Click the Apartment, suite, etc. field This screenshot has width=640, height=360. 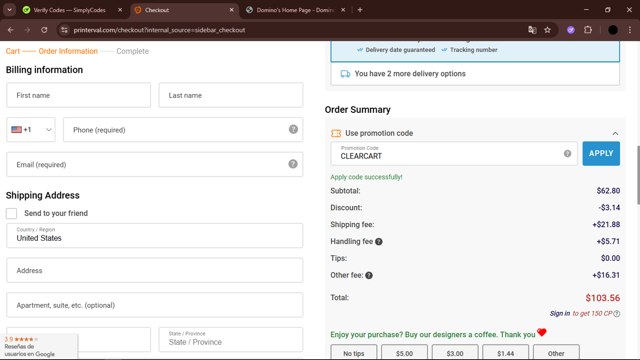[x=155, y=305]
